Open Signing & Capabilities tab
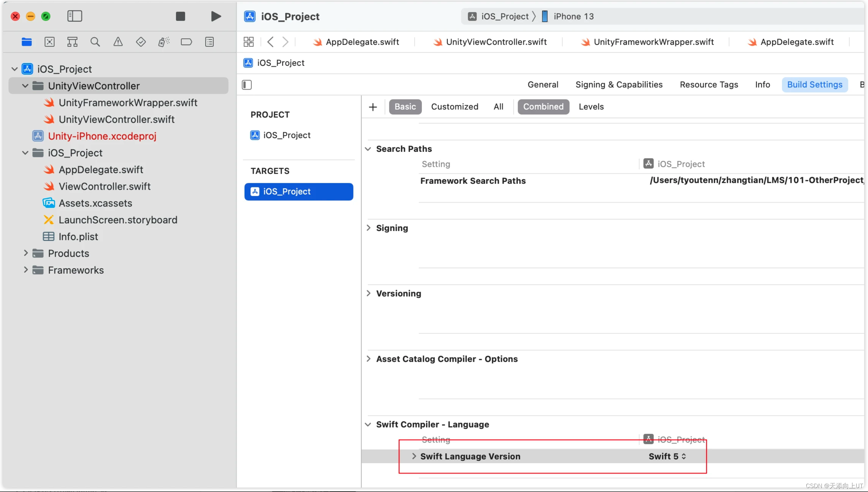The width and height of the screenshot is (868, 492). click(619, 84)
